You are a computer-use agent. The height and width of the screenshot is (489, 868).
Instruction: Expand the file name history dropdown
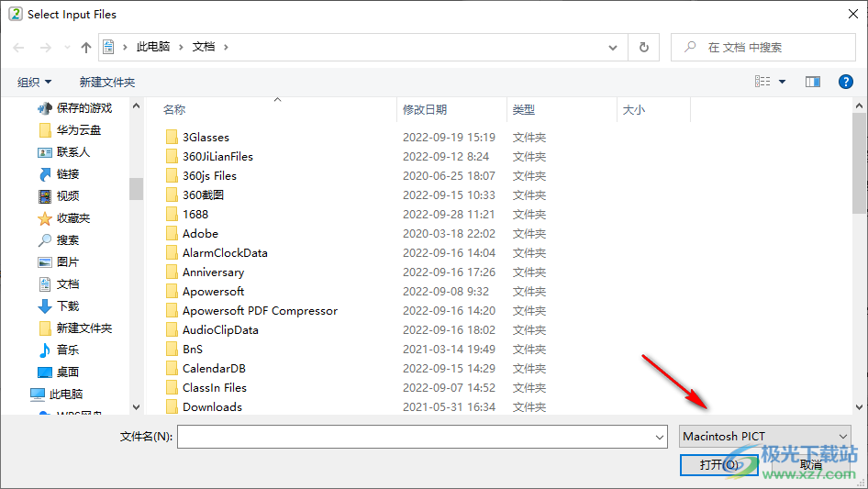(x=660, y=437)
